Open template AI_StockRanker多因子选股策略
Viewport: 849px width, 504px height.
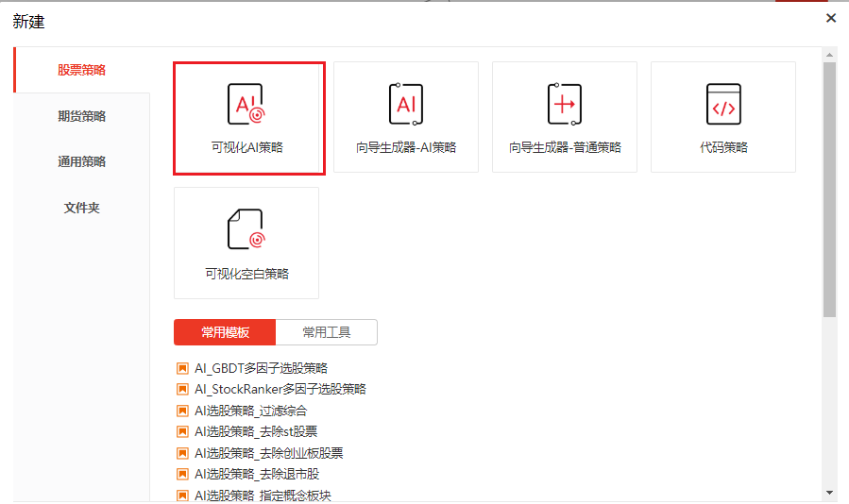click(280, 389)
